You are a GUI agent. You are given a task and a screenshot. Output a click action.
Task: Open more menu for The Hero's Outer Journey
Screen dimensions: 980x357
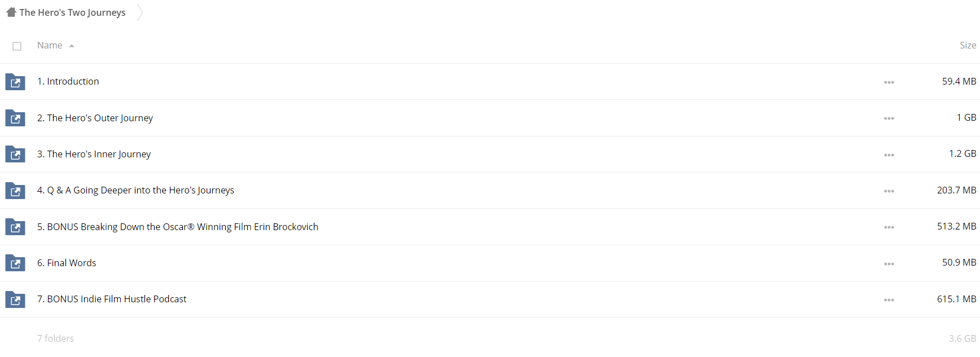click(x=889, y=118)
